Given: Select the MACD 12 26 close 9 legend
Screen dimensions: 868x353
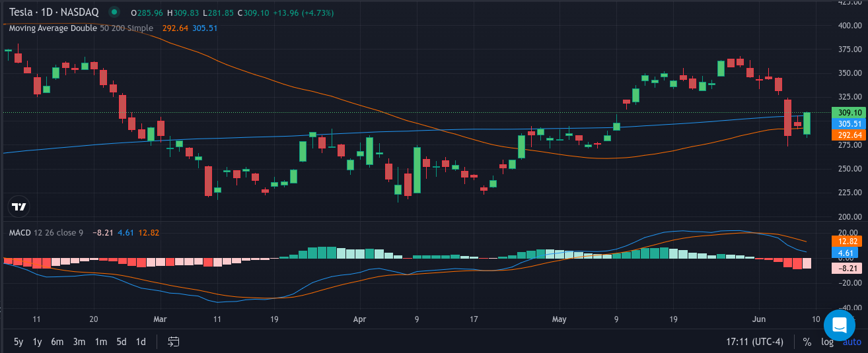Looking at the screenshot, I should coord(46,232).
